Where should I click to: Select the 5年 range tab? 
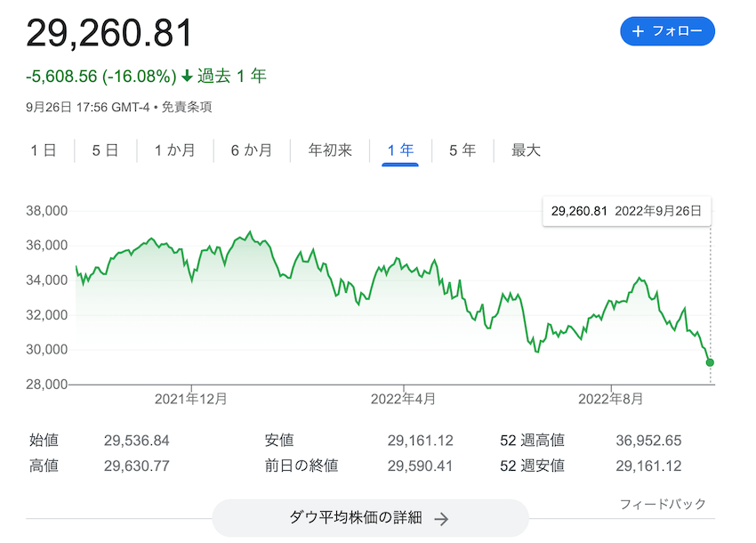coord(462,150)
